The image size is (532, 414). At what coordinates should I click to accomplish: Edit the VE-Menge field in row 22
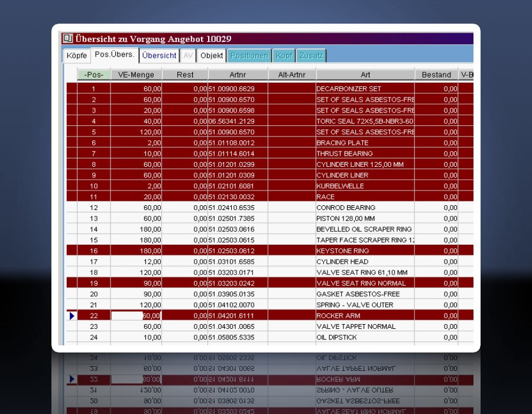click(x=136, y=316)
